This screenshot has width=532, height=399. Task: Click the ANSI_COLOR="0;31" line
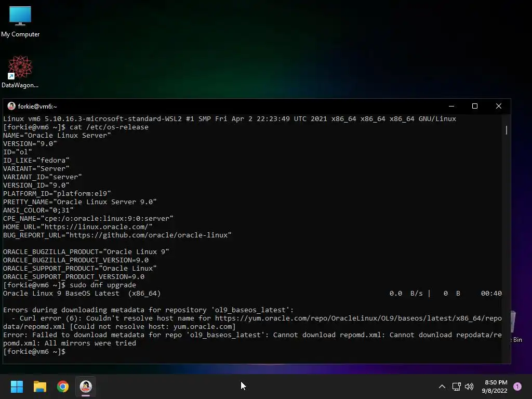tap(38, 210)
